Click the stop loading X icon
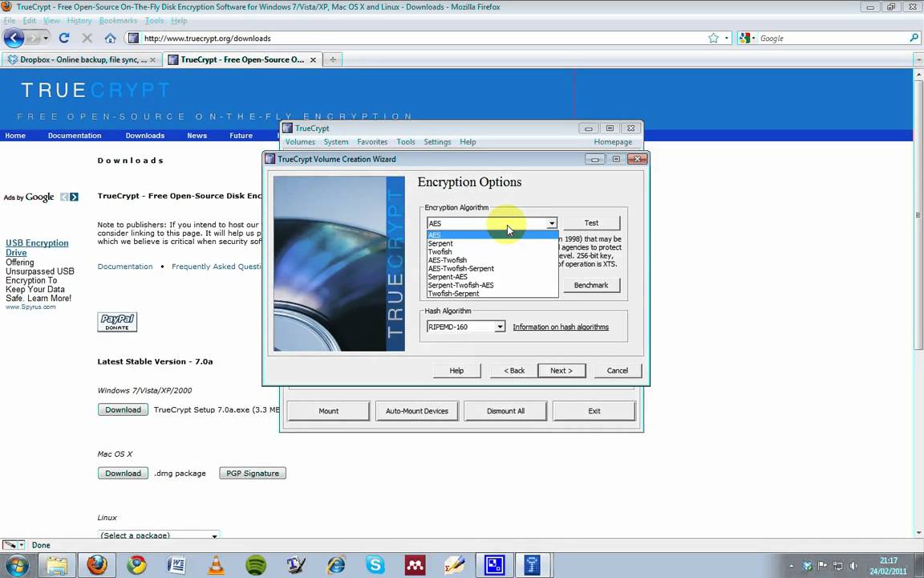Viewport: 924px width, 578px height. point(87,38)
